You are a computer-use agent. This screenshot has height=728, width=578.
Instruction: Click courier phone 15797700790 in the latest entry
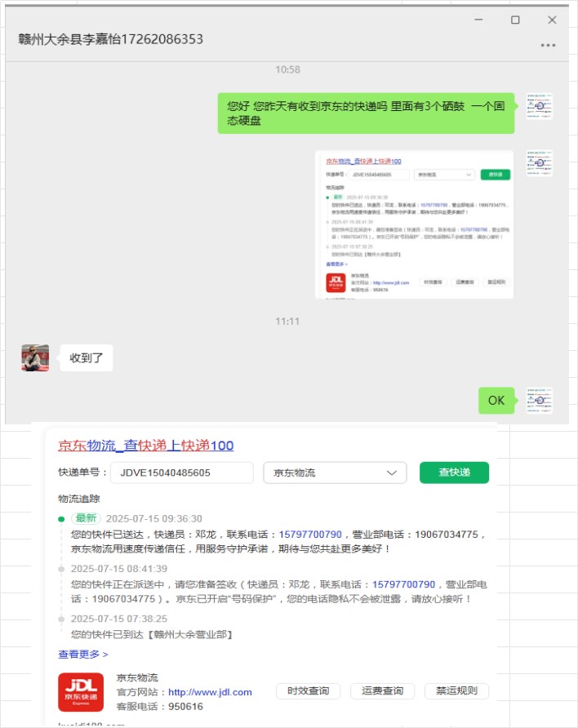point(310,535)
